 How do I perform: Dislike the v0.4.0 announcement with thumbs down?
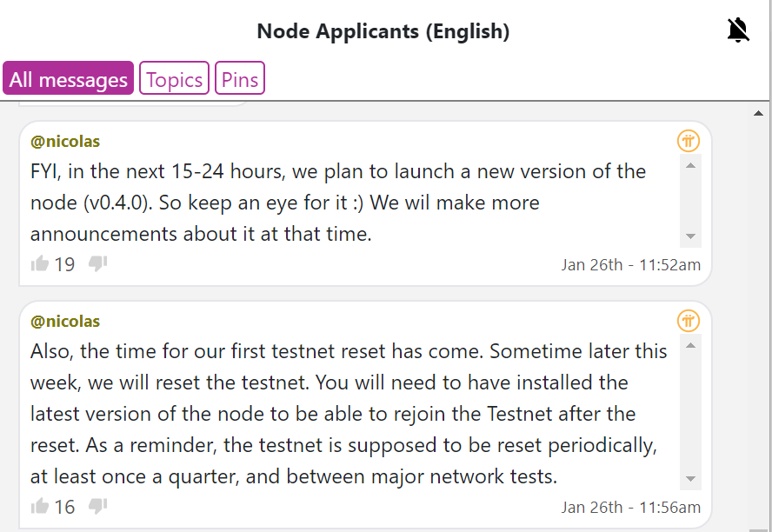point(97,263)
